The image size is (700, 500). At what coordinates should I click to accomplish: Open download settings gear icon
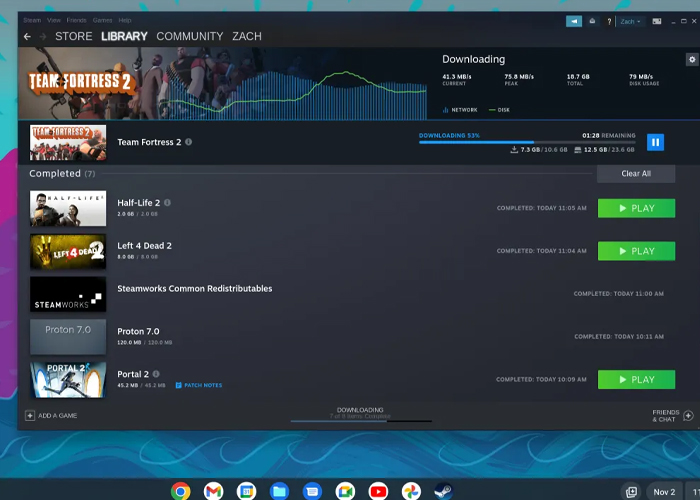692,59
